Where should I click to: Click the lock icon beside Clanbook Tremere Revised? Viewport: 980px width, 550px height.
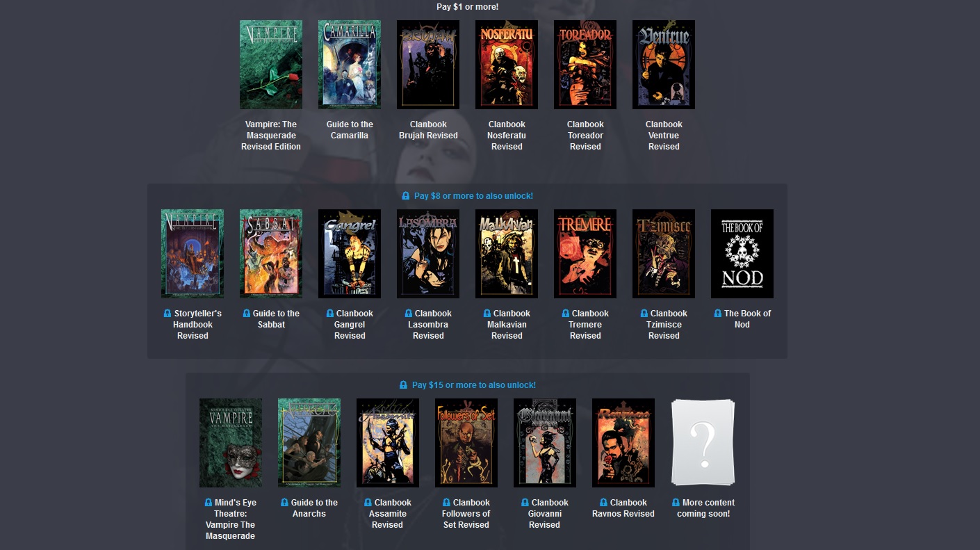tap(566, 314)
